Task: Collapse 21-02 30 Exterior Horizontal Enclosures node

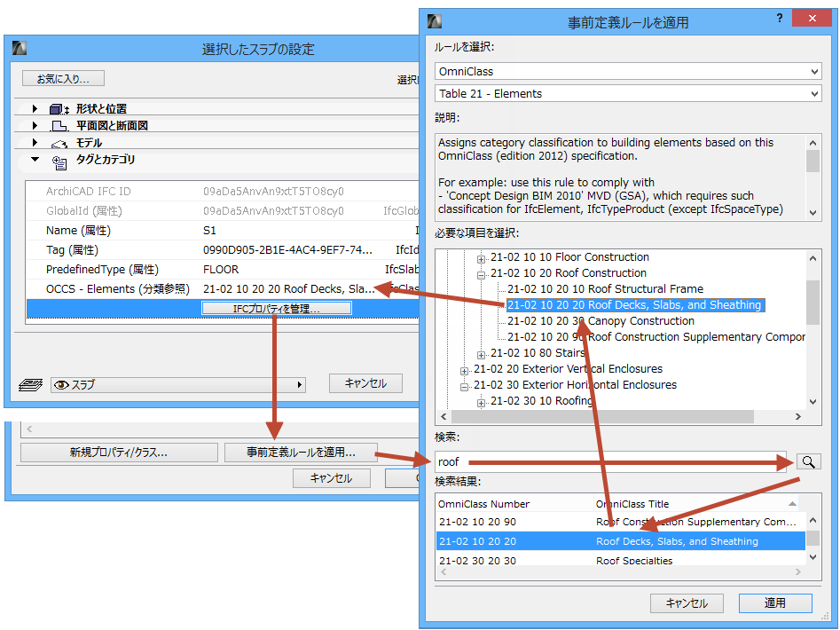Action: point(464,387)
